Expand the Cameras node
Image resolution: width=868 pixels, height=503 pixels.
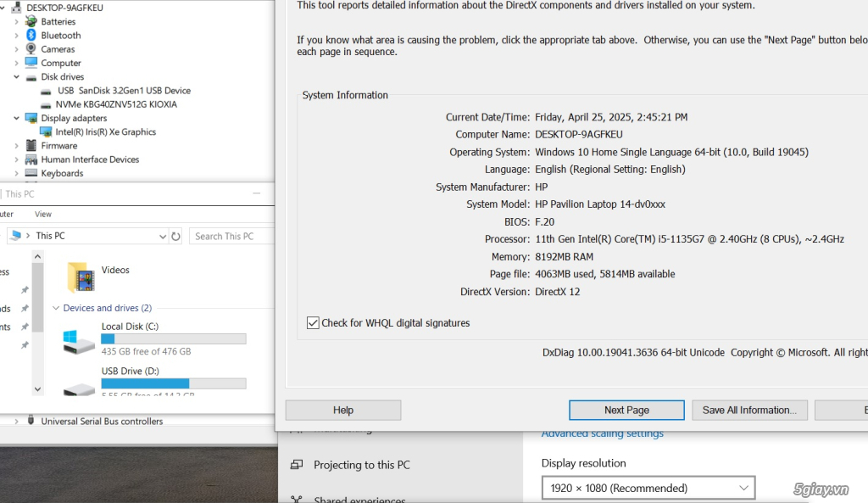tap(16, 49)
